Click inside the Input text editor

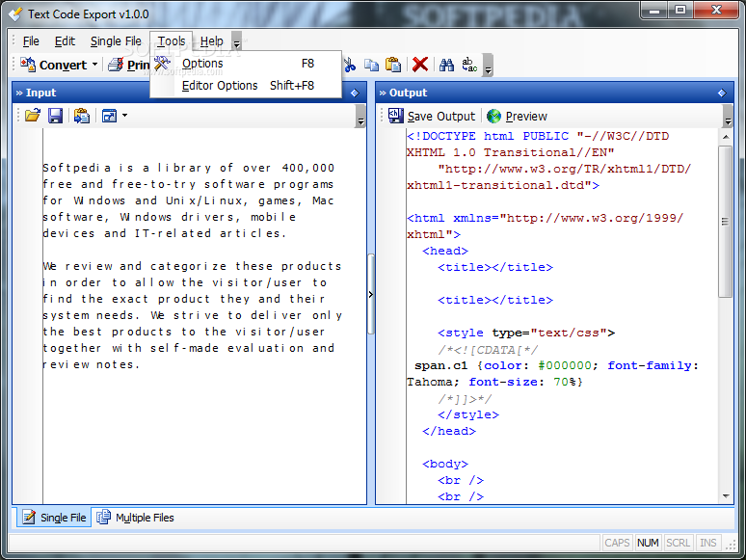pyautogui.click(x=204, y=316)
